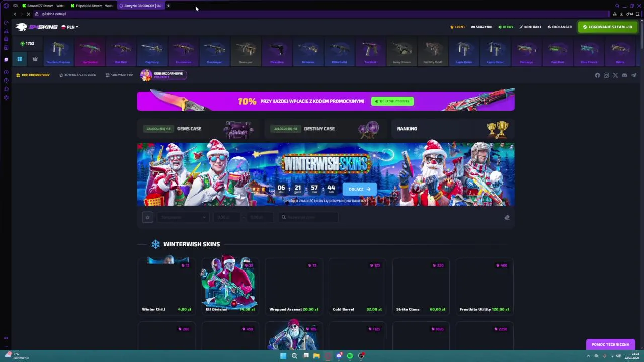Viewport: 644px width, 362px height.
Task: Open the KONTRAKT menu item
Action: coord(530,27)
